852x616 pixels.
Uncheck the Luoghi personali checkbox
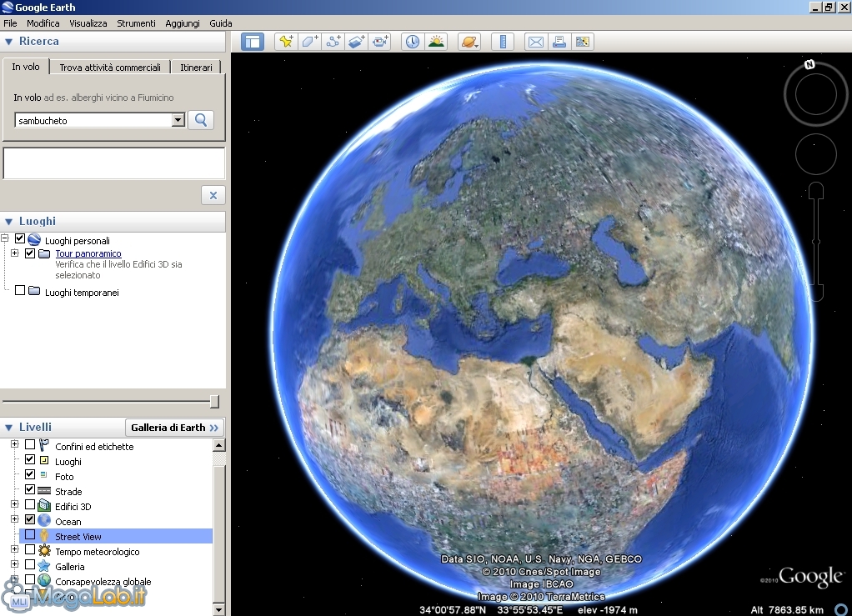(x=20, y=238)
